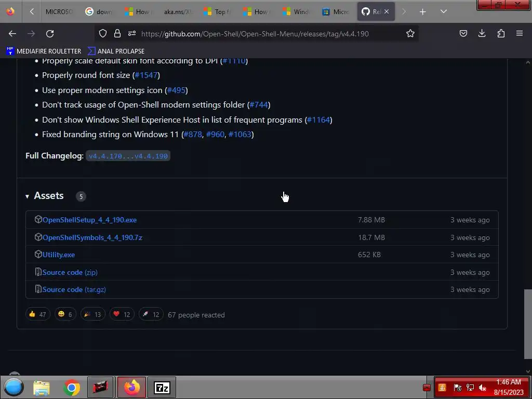Click the page vertical scrollbar thumb

coord(528,324)
